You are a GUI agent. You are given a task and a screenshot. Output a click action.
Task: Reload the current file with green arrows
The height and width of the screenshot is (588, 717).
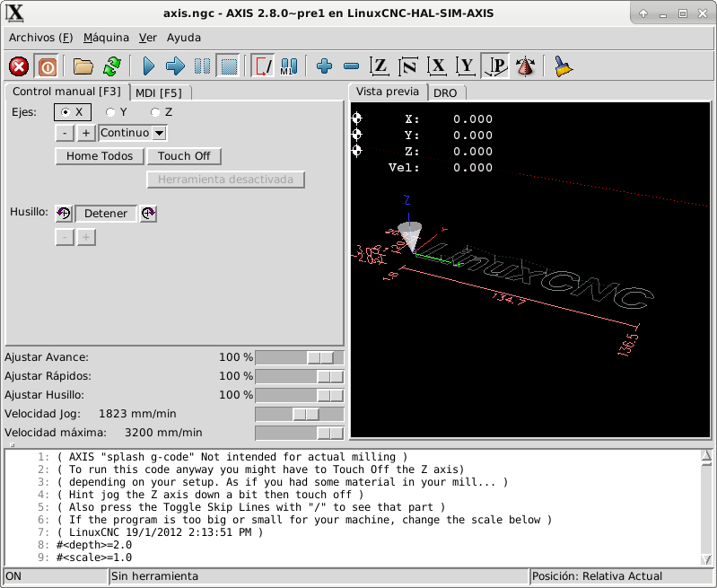(112, 66)
